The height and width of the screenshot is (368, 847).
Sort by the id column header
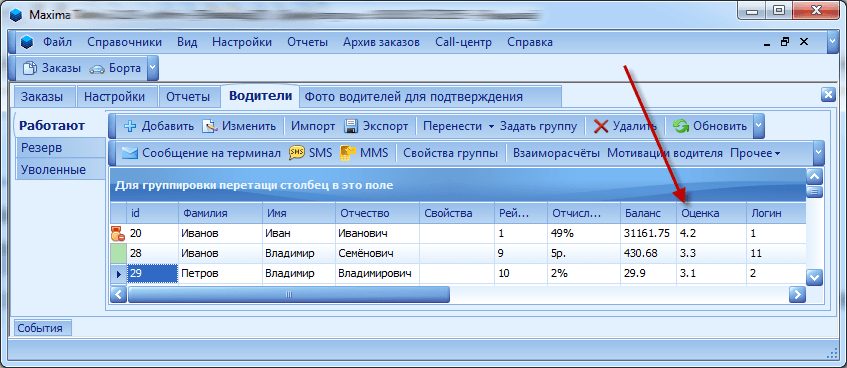(x=152, y=213)
